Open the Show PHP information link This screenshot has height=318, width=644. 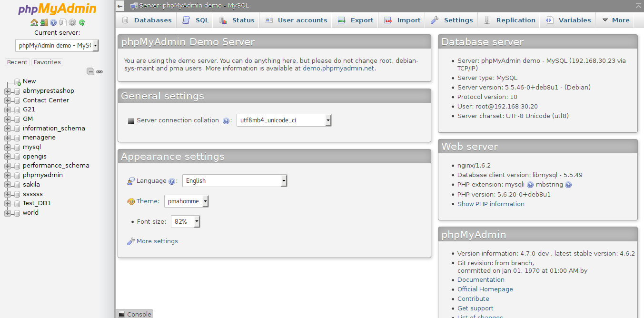(x=491, y=204)
